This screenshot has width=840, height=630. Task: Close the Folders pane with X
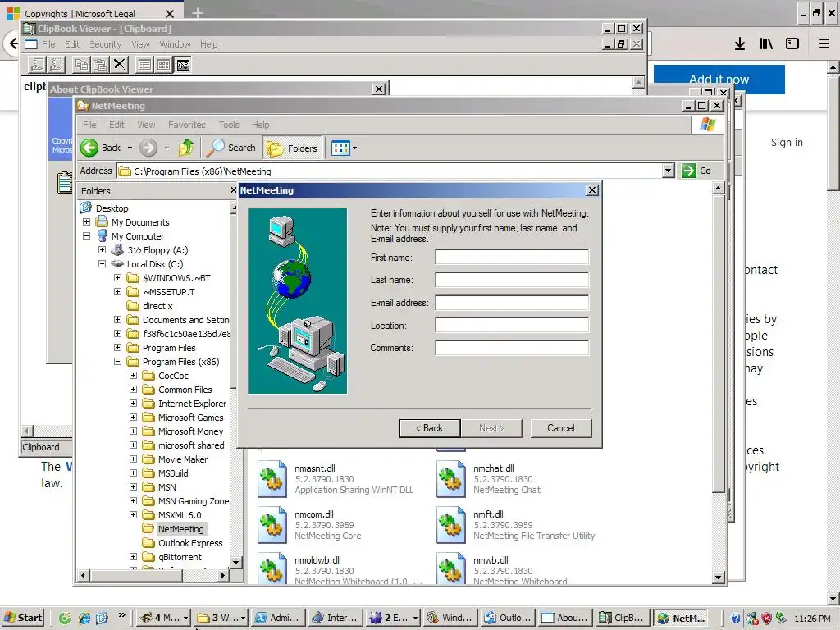pyautogui.click(x=233, y=190)
